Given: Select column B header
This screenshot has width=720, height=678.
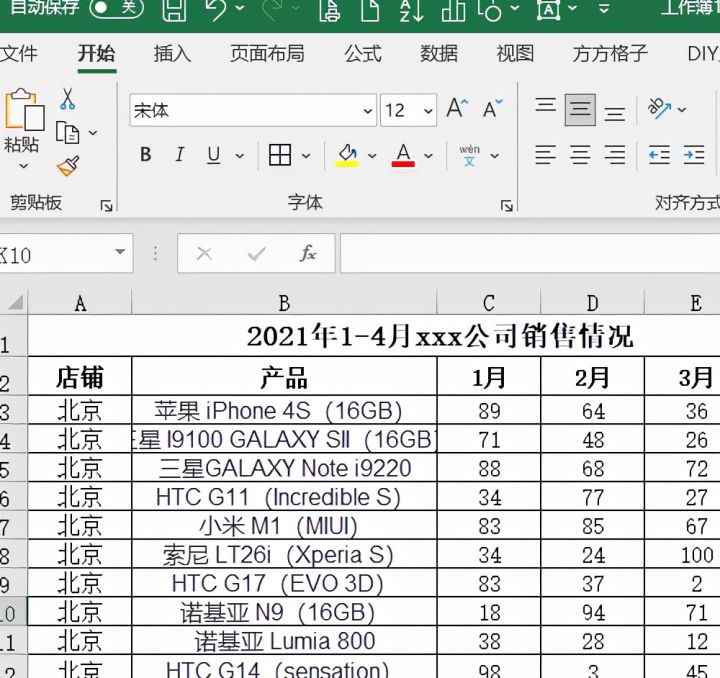Looking at the screenshot, I should (284, 303).
